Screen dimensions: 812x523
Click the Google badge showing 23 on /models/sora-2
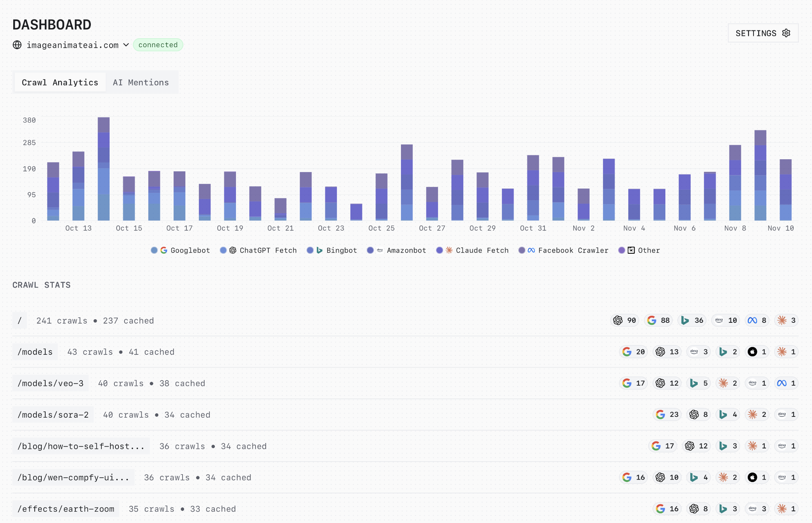tap(667, 414)
